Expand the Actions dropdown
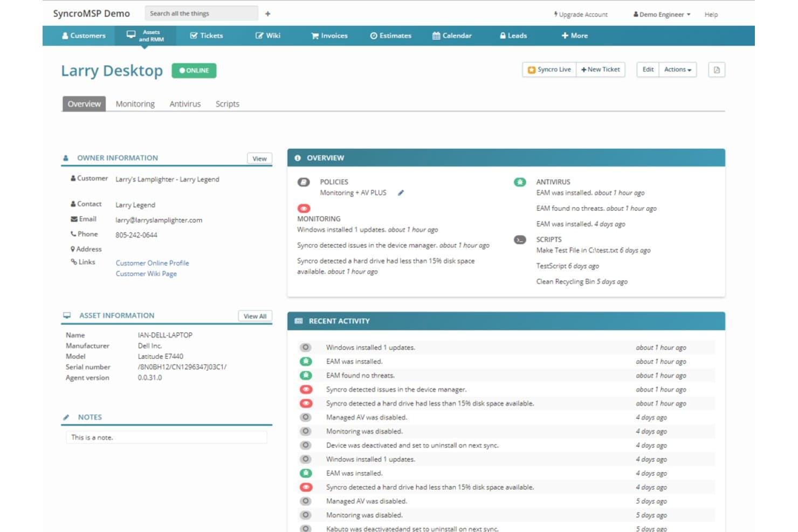The image size is (798, 532). (x=678, y=70)
